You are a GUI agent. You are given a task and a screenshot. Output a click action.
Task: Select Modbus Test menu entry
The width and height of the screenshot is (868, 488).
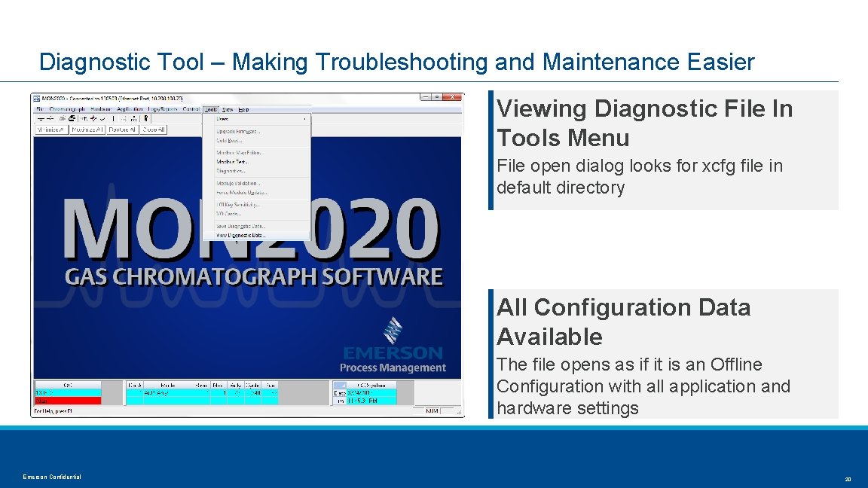256,162
